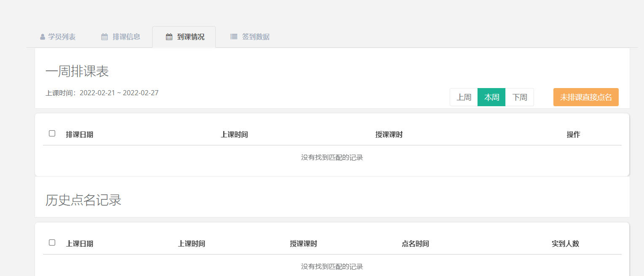
Task: Switch to 下周 schedule
Action: (519, 97)
